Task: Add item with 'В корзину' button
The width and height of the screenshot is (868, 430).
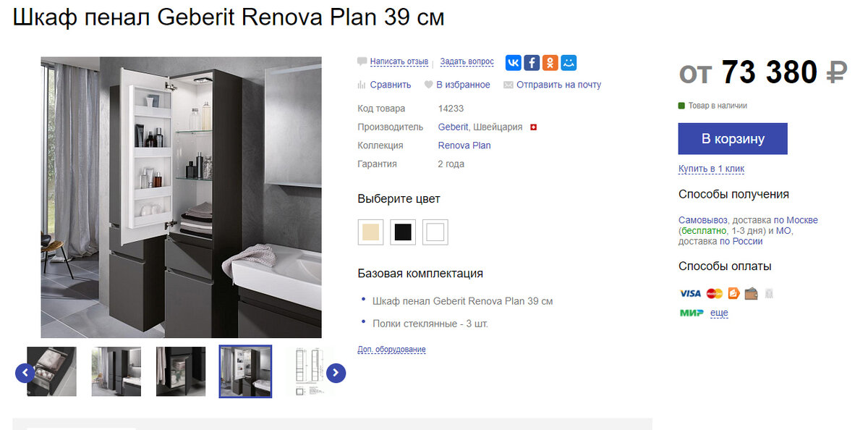Action: [733, 139]
